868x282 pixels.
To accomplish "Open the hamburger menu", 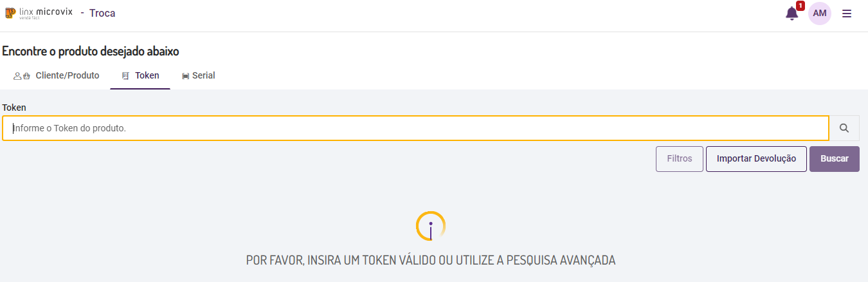I will pyautogui.click(x=847, y=14).
